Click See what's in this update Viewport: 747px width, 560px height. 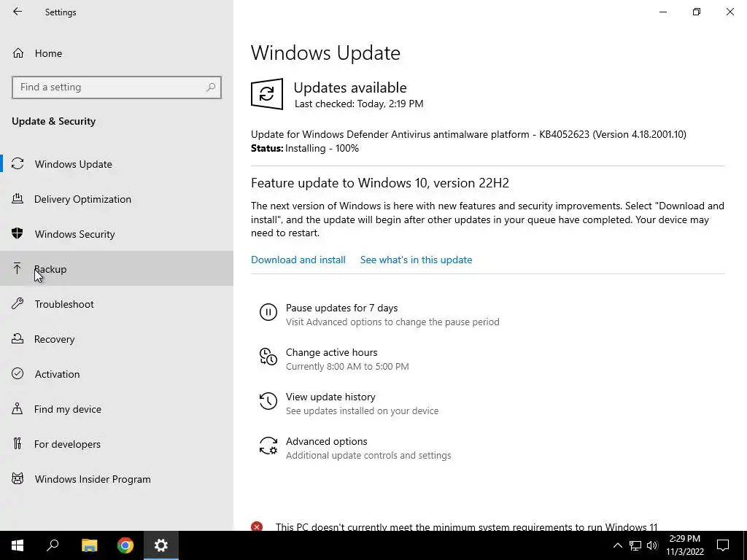pyautogui.click(x=416, y=260)
